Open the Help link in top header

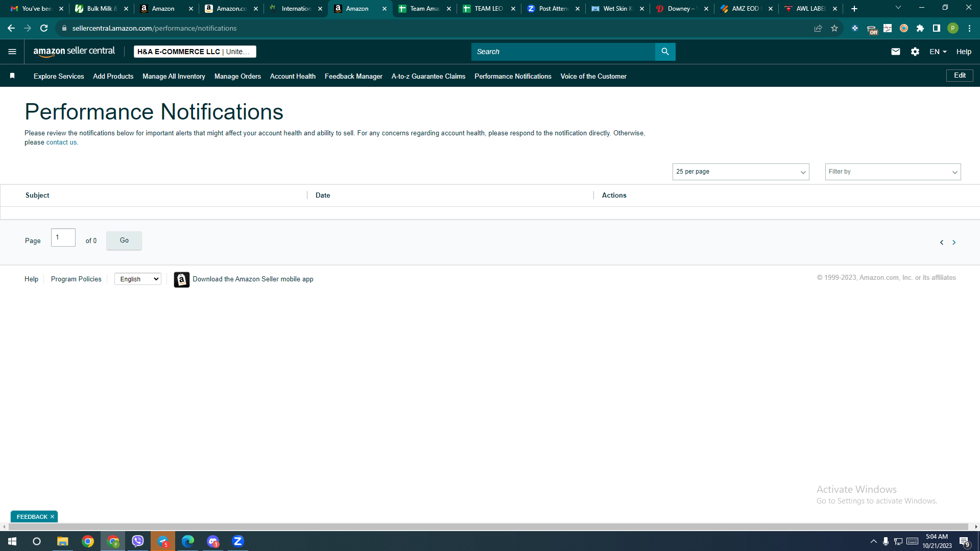(x=964, y=52)
